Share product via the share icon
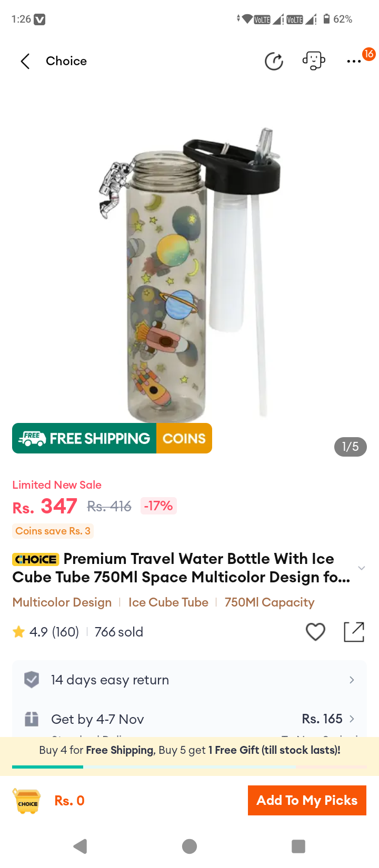Screen dimensions: 379x868 click(x=354, y=632)
